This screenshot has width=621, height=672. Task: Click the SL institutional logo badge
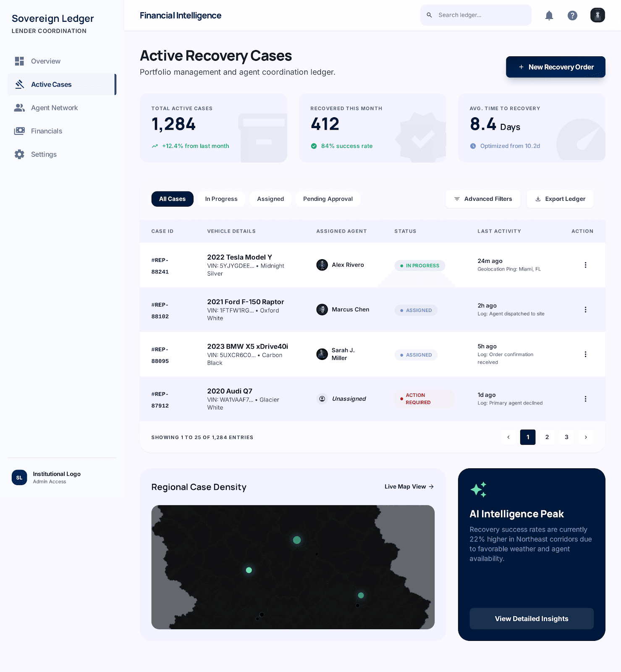[19, 478]
